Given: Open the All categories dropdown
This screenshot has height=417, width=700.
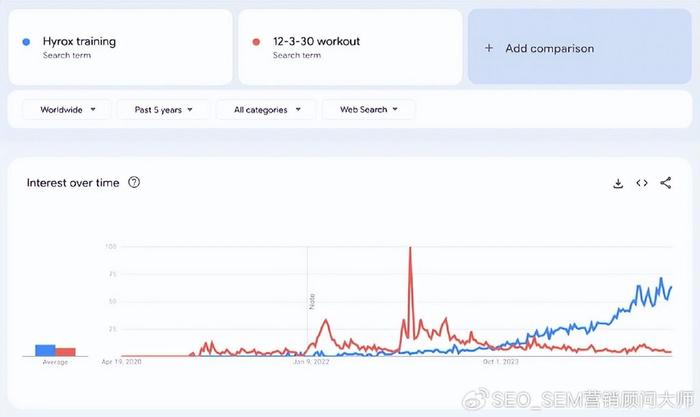Looking at the screenshot, I should [267, 109].
